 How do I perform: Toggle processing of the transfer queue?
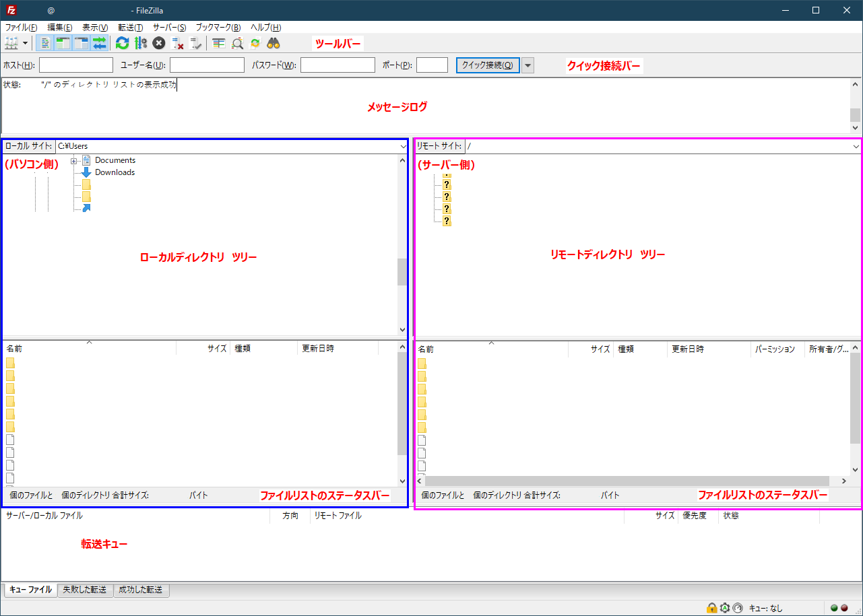click(x=140, y=43)
